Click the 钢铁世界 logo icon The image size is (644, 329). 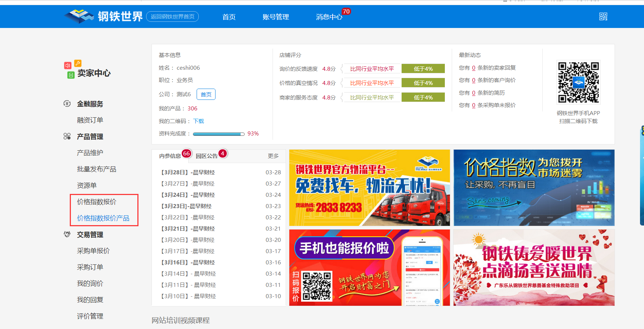pyautogui.click(x=79, y=16)
